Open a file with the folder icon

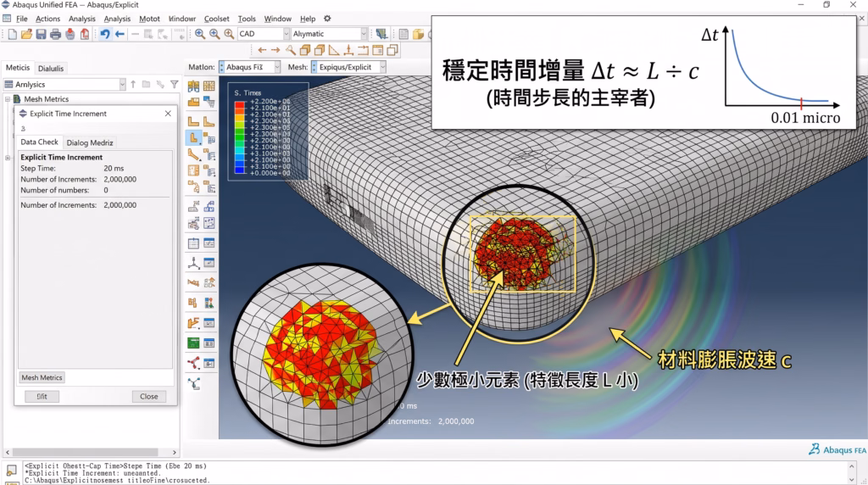point(26,34)
